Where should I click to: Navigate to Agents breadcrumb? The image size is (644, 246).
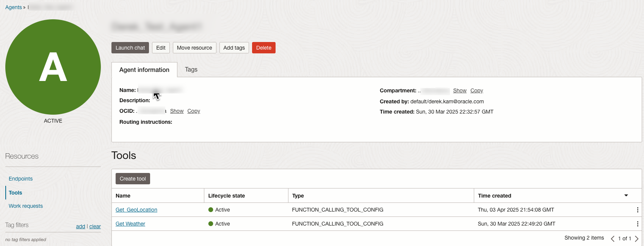click(13, 7)
